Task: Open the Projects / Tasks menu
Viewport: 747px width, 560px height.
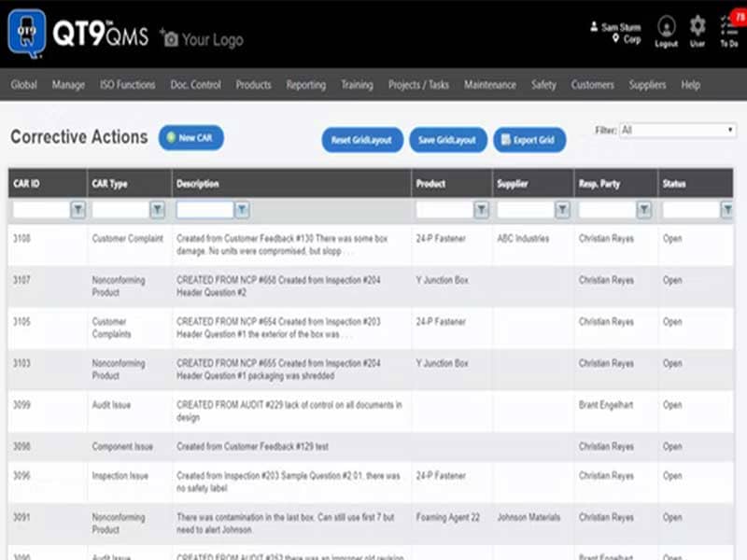Action: click(418, 85)
